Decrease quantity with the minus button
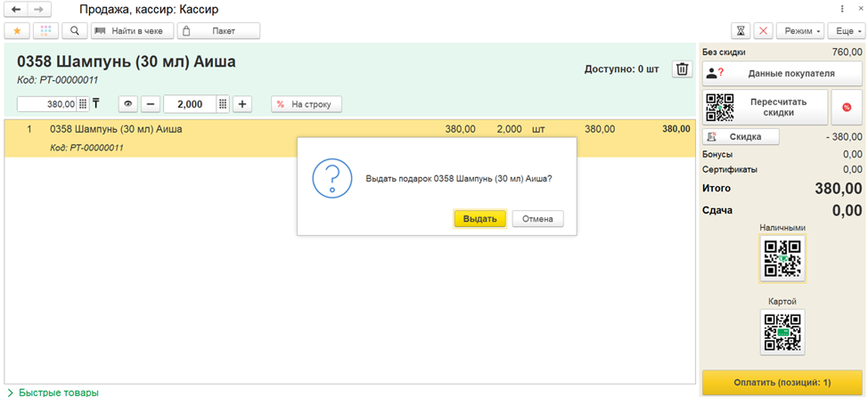 tap(150, 104)
